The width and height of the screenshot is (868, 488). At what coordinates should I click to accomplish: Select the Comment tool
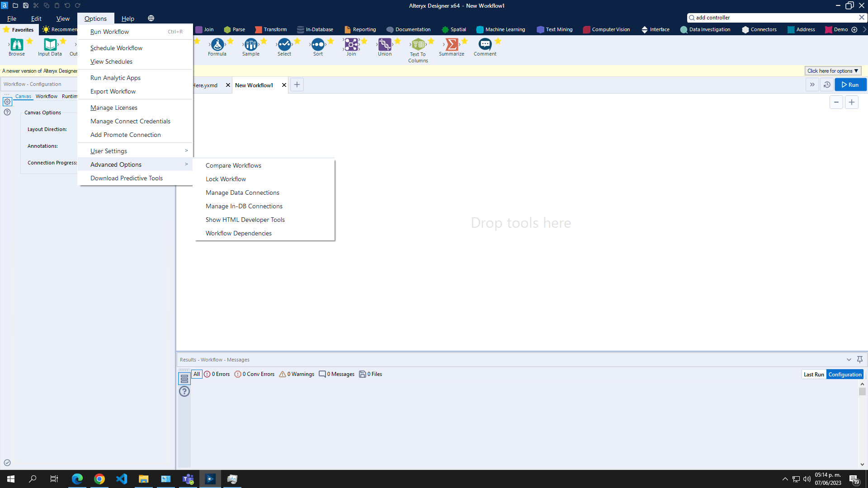[485, 45]
